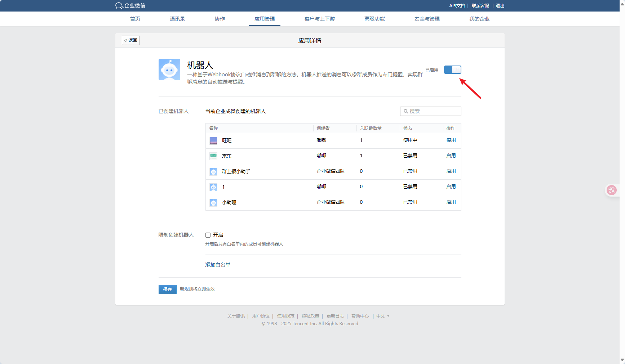The image size is (625, 364).
Task: Open the 添加白名单 link
Action: (x=218, y=265)
